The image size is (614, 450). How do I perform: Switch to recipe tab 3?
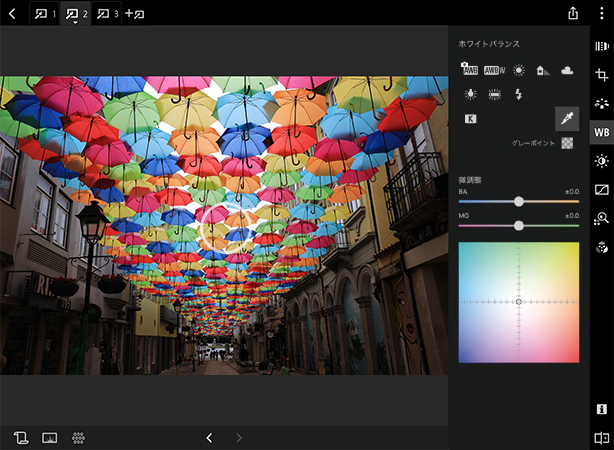[x=107, y=14]
